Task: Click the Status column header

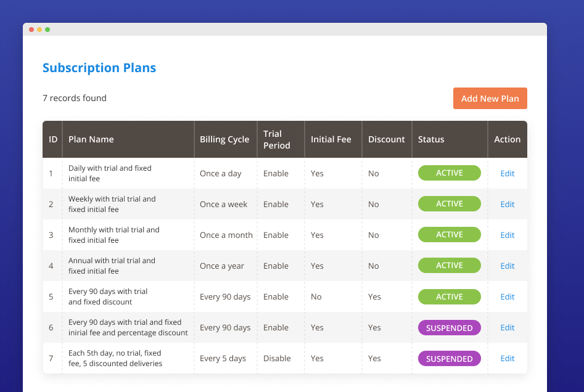Action: [431, 139]
